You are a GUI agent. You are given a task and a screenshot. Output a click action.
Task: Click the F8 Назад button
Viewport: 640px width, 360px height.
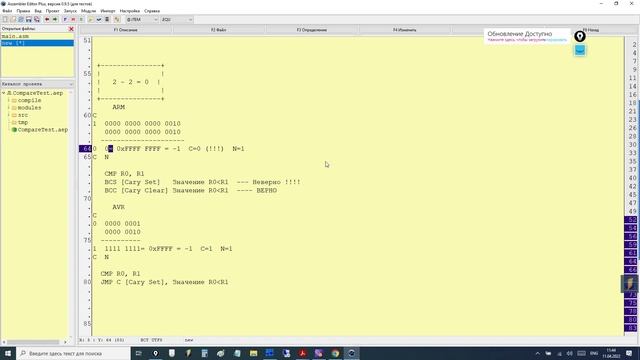591,30
